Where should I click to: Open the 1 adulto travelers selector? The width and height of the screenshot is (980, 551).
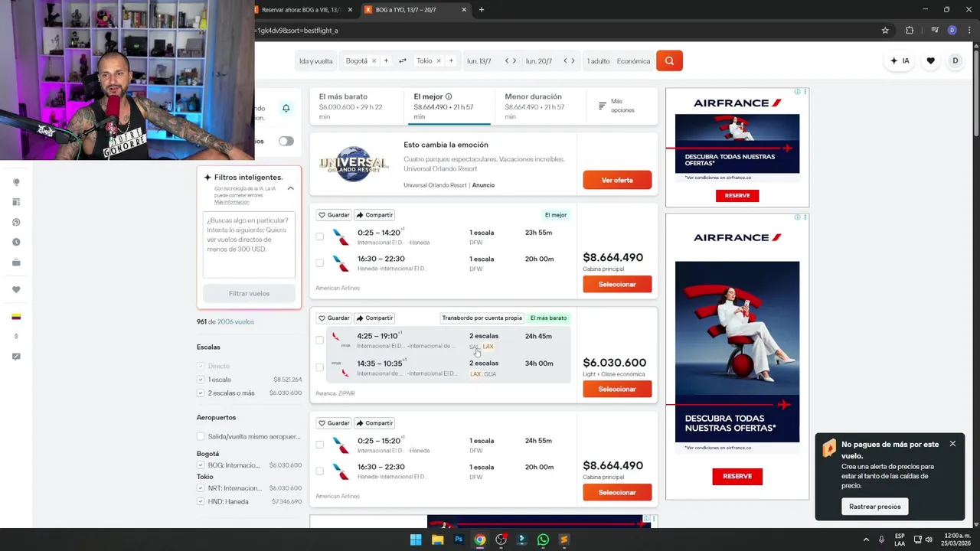pyautogui.click(x=598, y=61)
